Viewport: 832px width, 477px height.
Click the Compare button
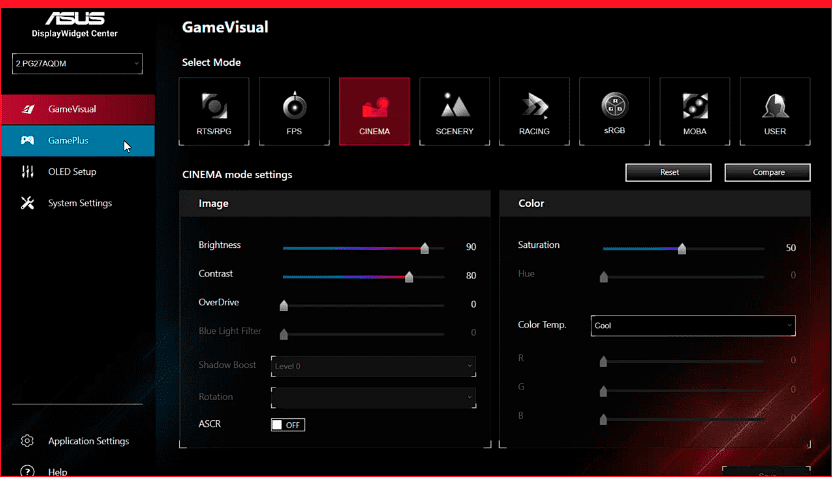768,172
